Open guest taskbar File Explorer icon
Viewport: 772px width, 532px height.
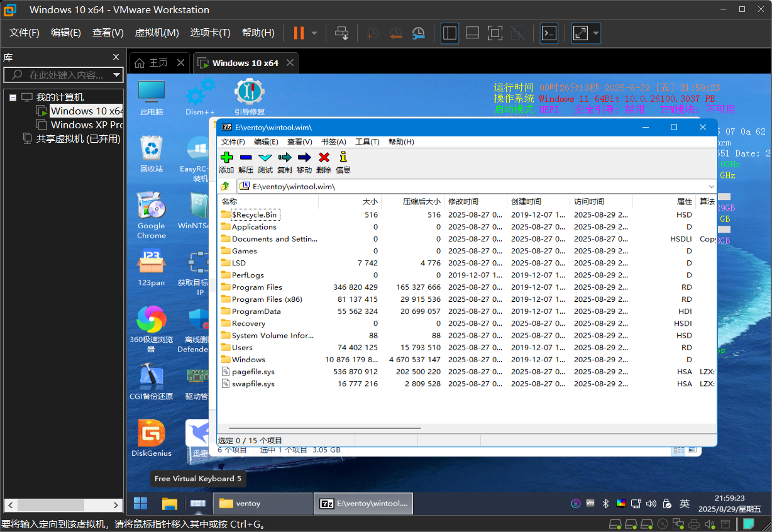(169, 503)
